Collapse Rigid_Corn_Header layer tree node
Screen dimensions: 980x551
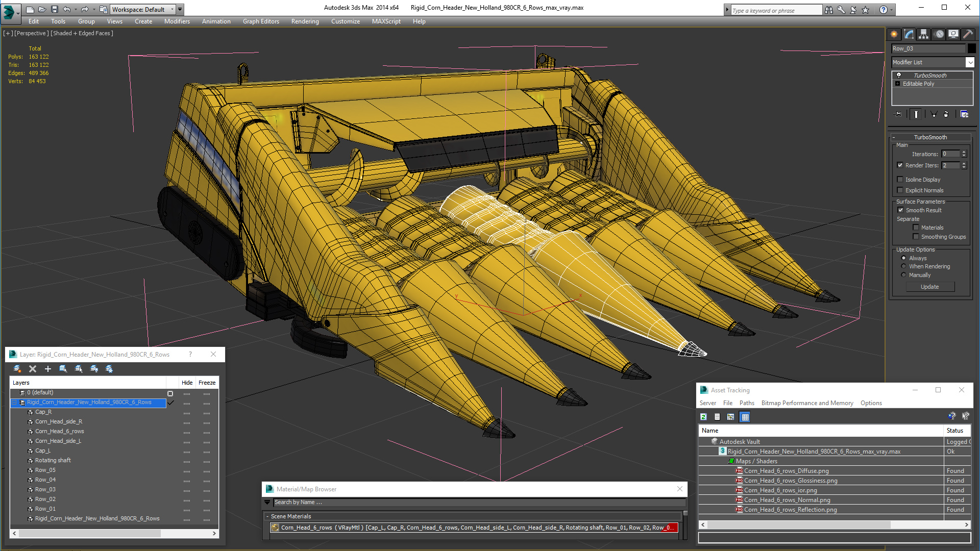(14, 403)
